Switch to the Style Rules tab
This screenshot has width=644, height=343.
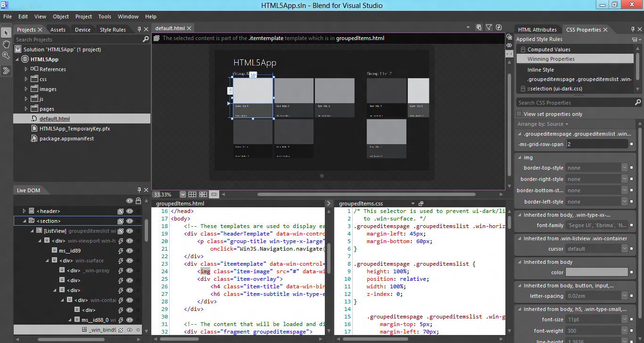(x=113, y=30)
